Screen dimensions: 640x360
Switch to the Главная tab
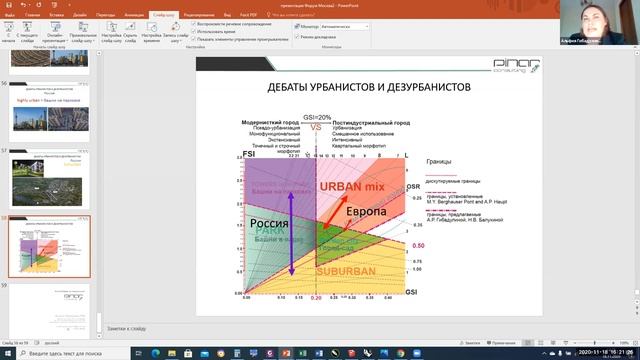pyautogui.click(x=32, y=15)
